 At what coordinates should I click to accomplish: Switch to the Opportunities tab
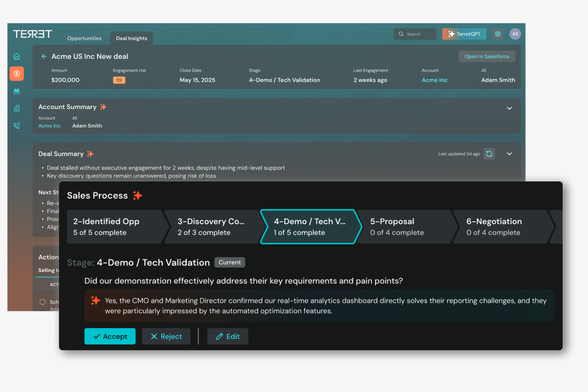pyautogui.click(x=84, y=38)
